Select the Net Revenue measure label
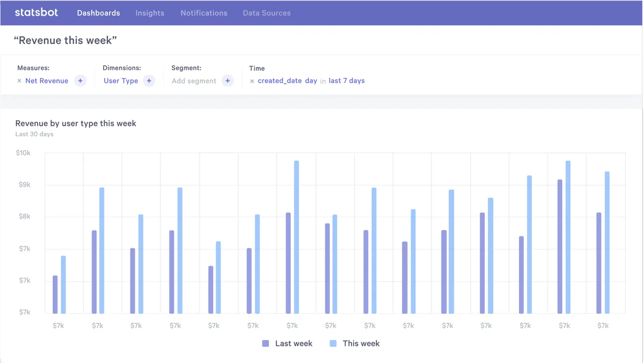 tap(47, 80)
